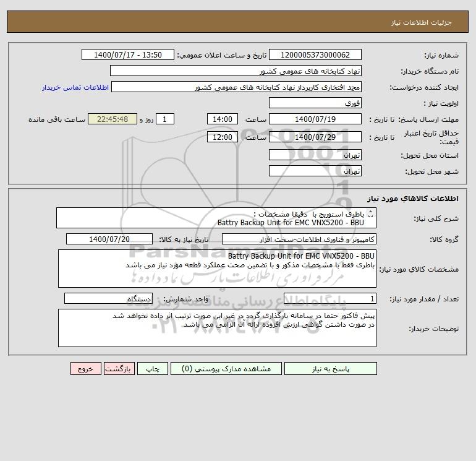Click the استان محل تحویل label
The image size is (476, 461).
(x=430, y=155)
